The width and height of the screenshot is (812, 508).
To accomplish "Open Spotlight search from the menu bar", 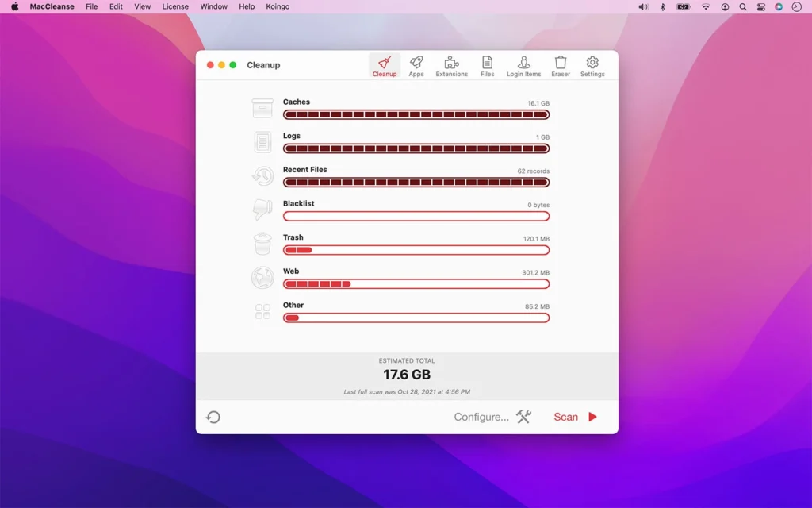I will click(743, 6).
